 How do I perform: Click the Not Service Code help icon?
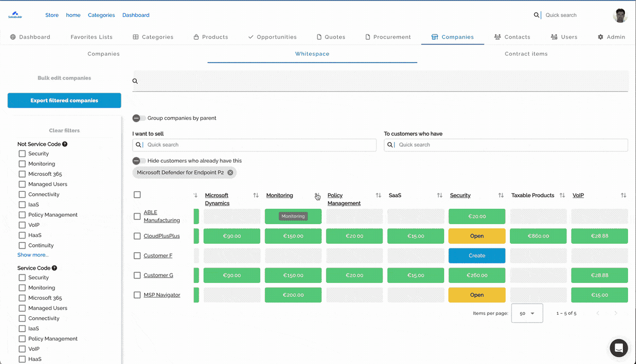click(x=65, y=144)
